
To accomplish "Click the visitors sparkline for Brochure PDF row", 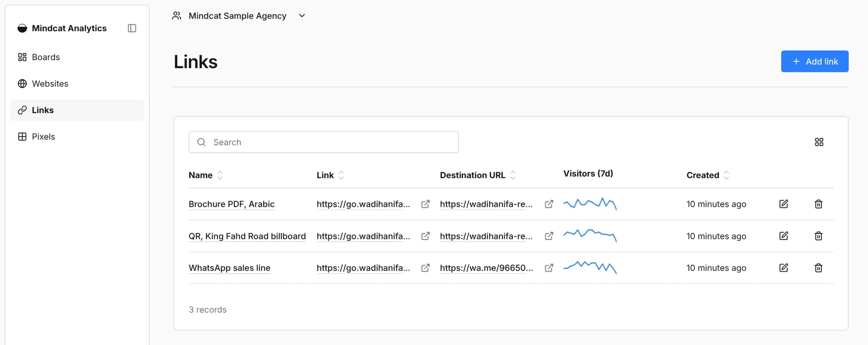I will point(590,204).
